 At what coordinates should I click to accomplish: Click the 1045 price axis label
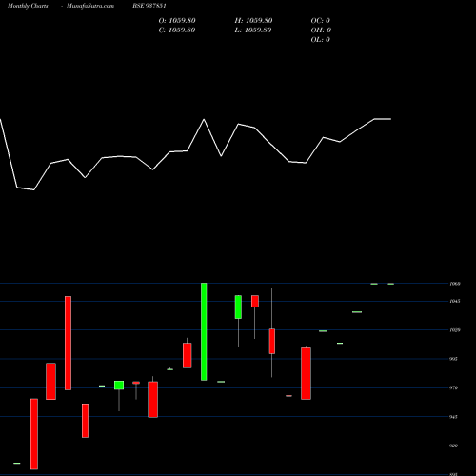[455, 301]
